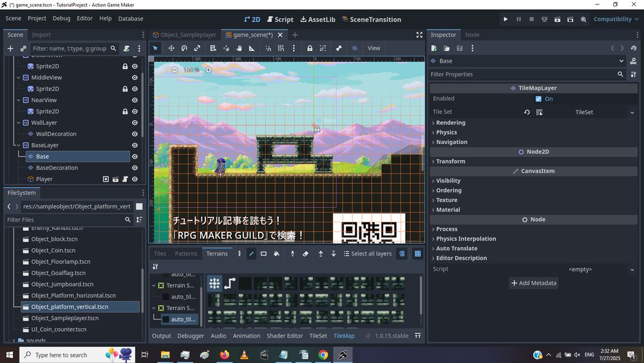Hide the MiddleView layer eye icon
The image size is (644, 363).
click(135, 77)
